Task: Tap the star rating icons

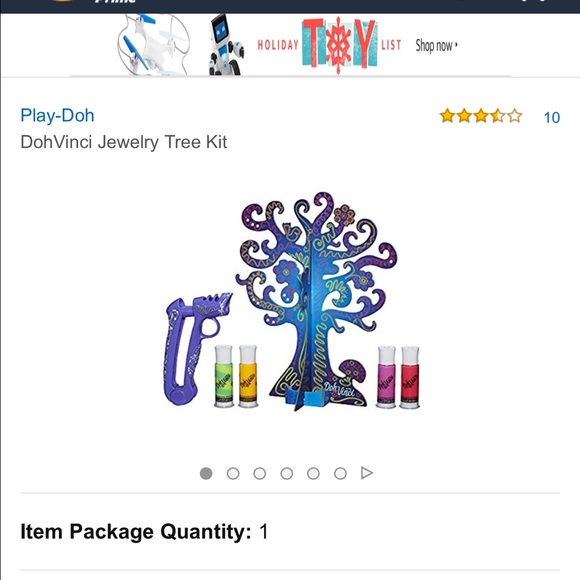Action: 480,116
